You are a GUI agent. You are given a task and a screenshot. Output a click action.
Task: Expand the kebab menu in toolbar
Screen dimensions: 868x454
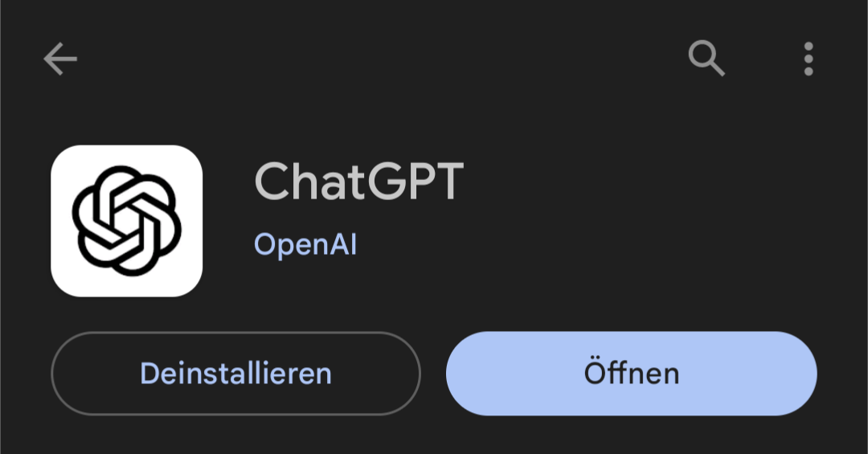pyautogui.click(x=809, y=59)
